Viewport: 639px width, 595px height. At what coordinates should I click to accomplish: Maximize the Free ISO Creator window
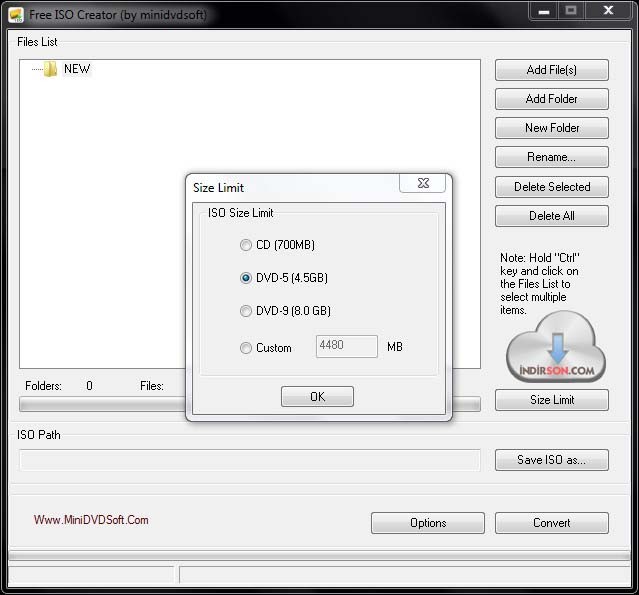571,11
